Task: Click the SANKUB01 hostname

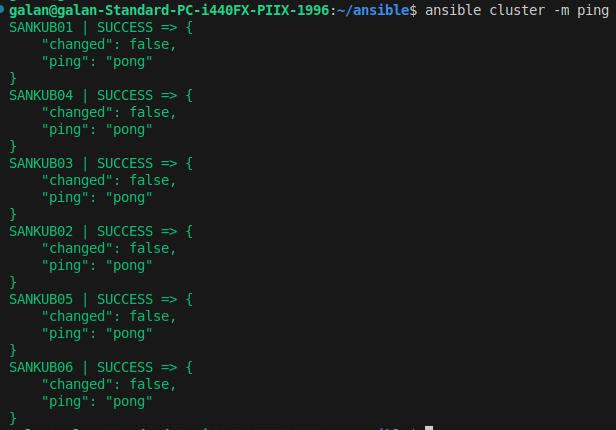Action: pyautogui.click(x=41, y=27)
